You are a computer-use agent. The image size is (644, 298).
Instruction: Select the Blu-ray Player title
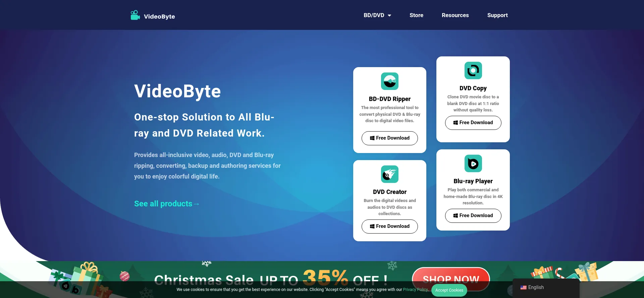point(473,181)
